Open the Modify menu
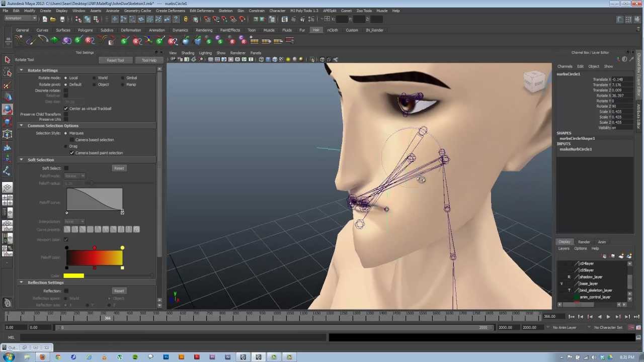644x362 pixels. click(x=29, y=11)
